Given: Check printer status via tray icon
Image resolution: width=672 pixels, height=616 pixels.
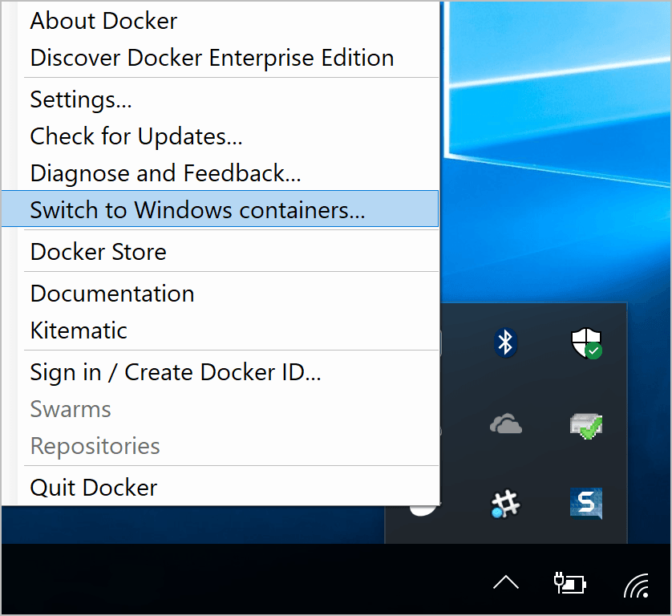Looking at the screenshot, I should coord(586,425).
